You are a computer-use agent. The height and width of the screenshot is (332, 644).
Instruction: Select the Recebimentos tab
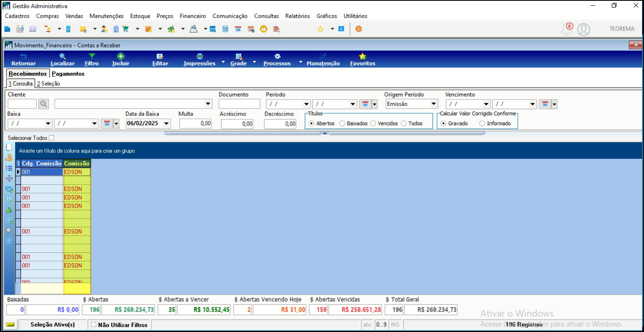[x=28, y=74]
